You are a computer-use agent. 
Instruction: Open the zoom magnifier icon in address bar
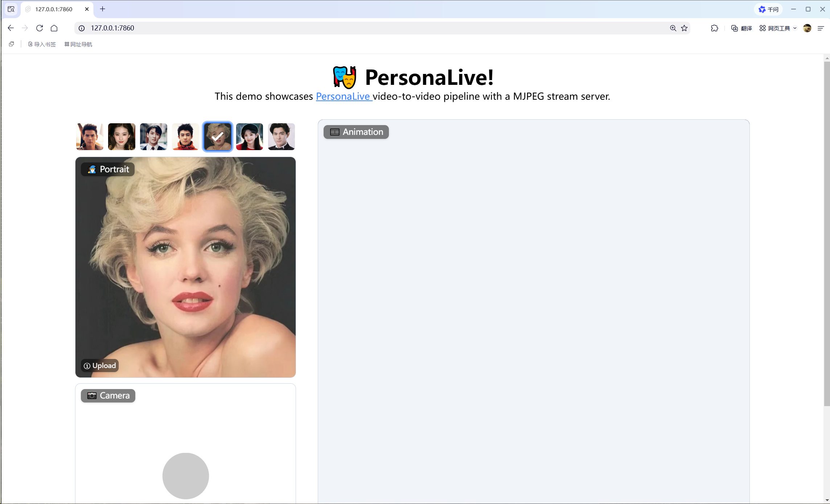click(673, 28)
